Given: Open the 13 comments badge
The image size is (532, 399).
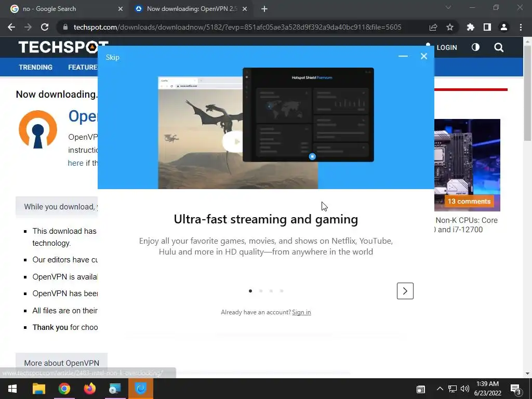Looking at the screenshot, I should (x=469, y=201).
